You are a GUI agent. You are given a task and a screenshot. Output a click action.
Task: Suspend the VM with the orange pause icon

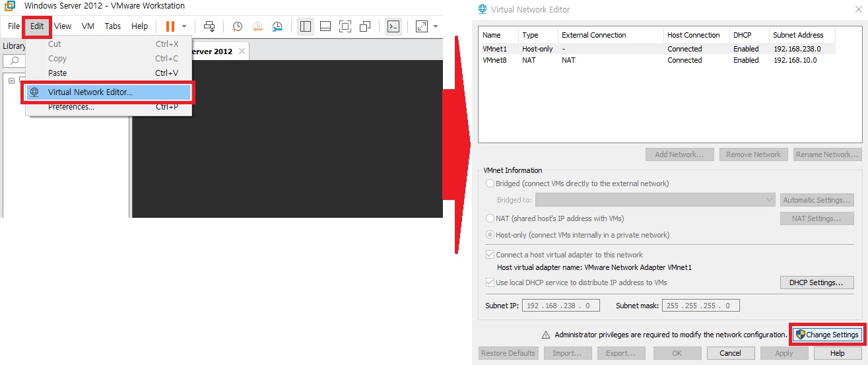coord(170,26)
